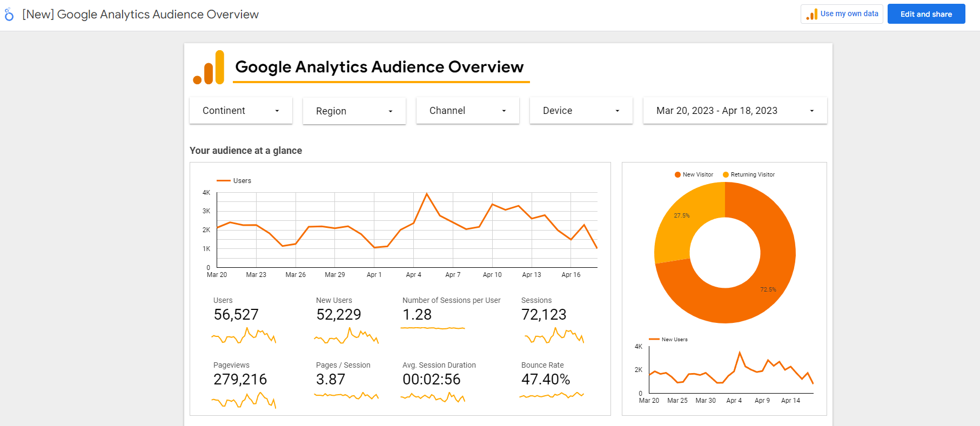Open the Continent filter dropdown
980x426 pixels.
(x=241, y=111)
